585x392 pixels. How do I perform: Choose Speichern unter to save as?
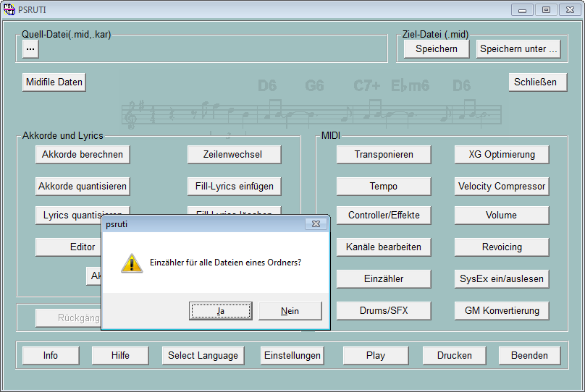pyautogui.click(x=518, y=49)
